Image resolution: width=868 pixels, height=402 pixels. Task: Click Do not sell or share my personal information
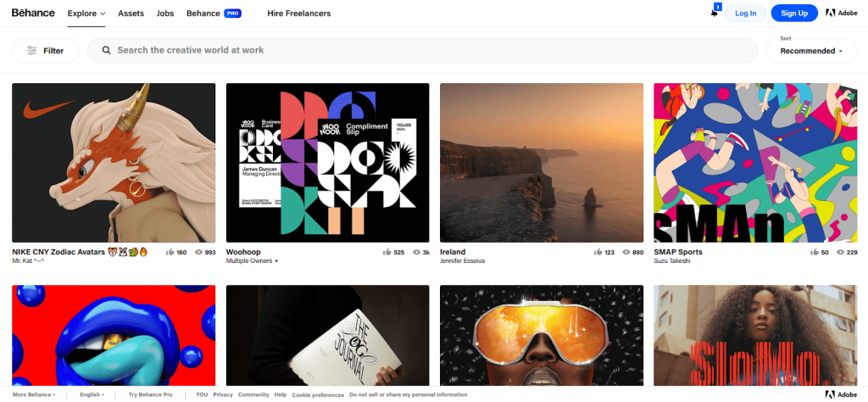click(409, 395)
